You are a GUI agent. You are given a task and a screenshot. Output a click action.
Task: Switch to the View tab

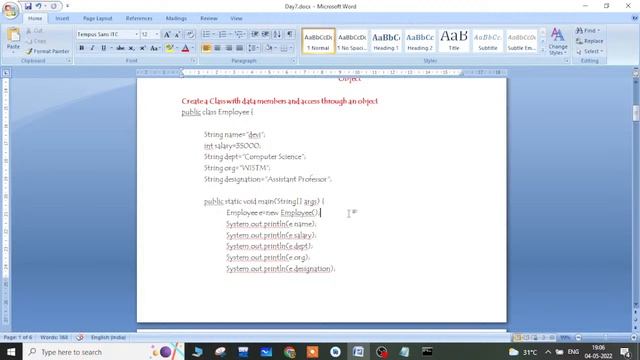tap(236, 18)
